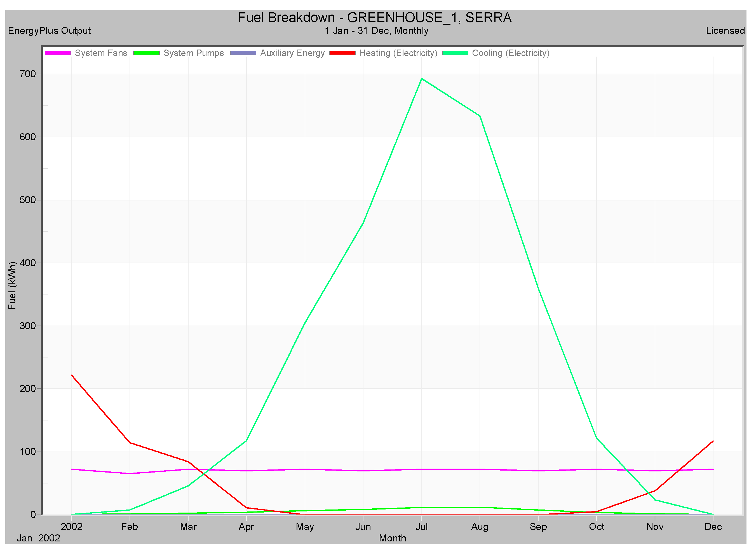The height and width of the screenshot is (554, 756).
Task: Click the System Fans legend label
Action: 101,53
